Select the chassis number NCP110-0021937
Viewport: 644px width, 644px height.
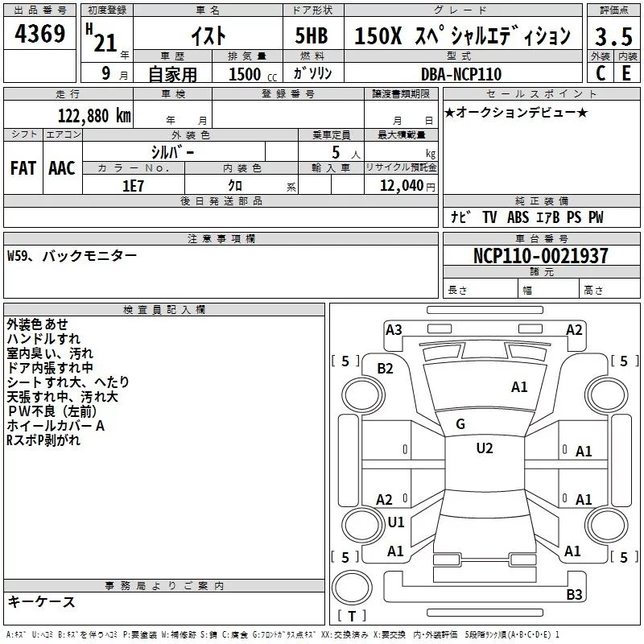(x=541, y=256)
